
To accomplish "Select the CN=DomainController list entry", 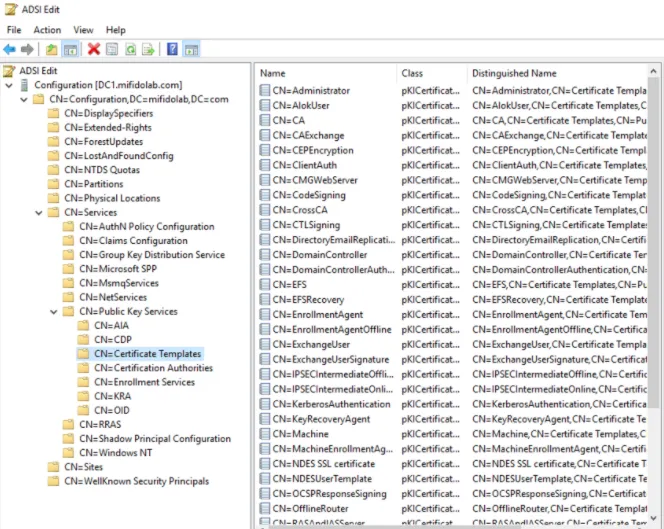I will tap(320, 255).
